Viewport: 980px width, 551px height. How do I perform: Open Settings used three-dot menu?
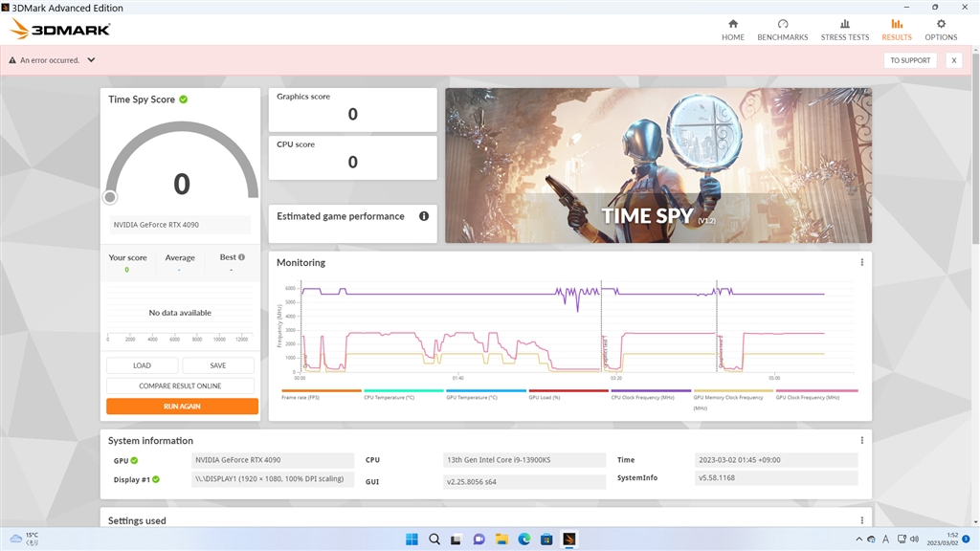tap(862, 520)
